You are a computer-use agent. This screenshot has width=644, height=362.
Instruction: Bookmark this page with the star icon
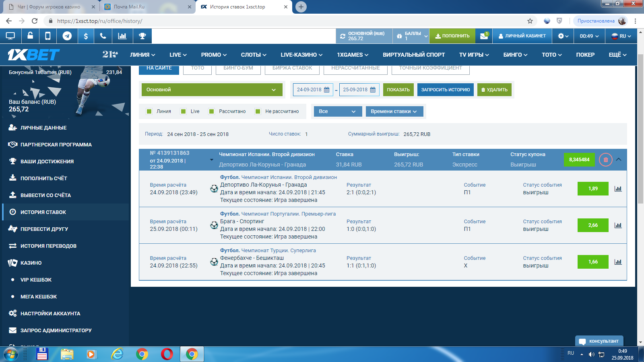point(530,21)
